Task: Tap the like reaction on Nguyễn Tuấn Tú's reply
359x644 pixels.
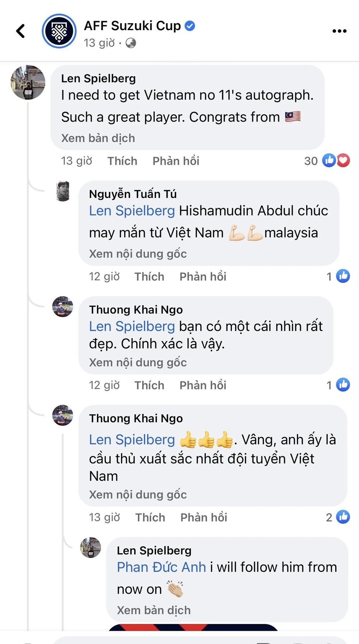Action: pyautogui.click(x=343, y=276)
